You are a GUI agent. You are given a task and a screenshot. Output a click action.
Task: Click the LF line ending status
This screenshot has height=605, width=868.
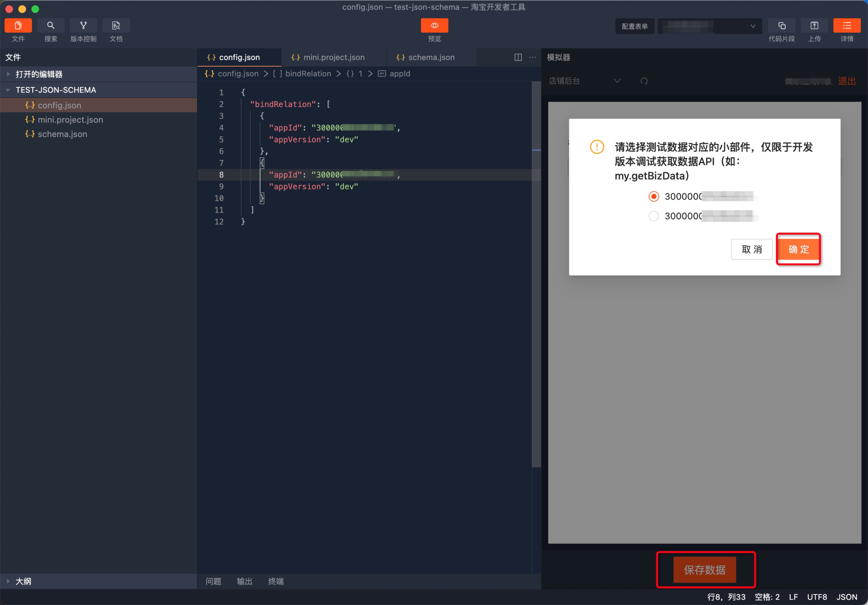tap(793, 597)
